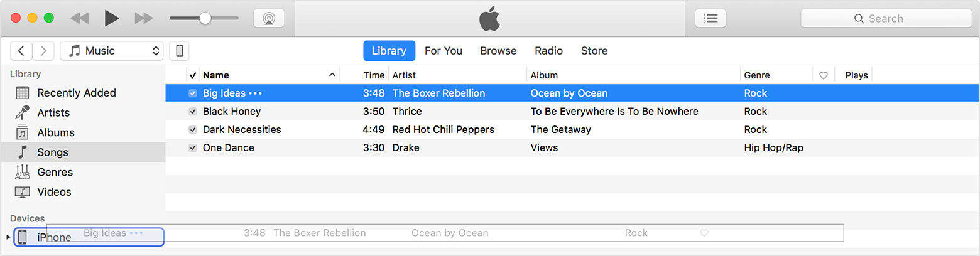Click the checkmark column header

point(193,75)
